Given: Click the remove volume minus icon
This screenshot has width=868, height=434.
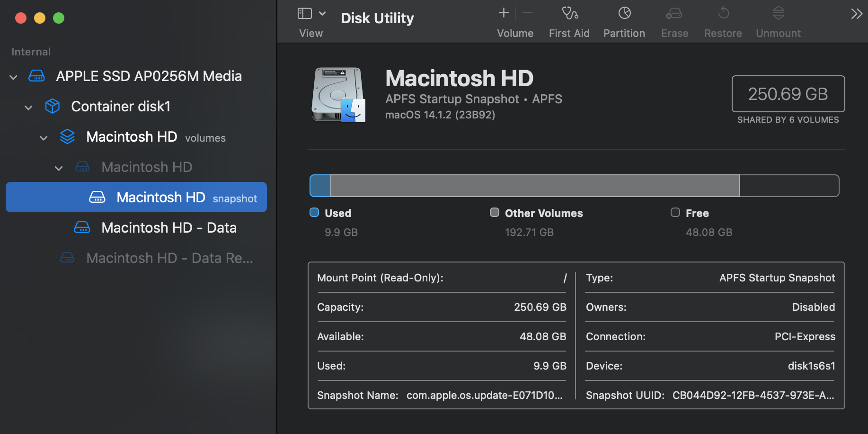Looking at the screenshot, I should click(528, 13).
